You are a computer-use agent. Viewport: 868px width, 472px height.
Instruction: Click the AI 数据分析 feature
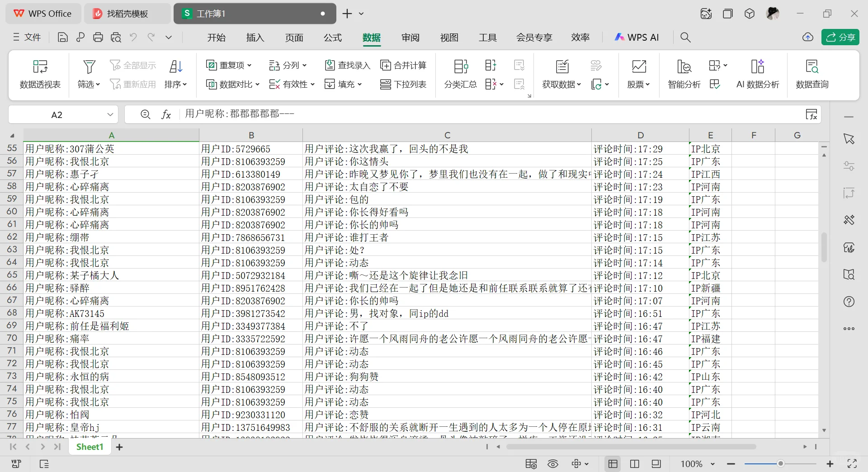[x=758, y=75]
